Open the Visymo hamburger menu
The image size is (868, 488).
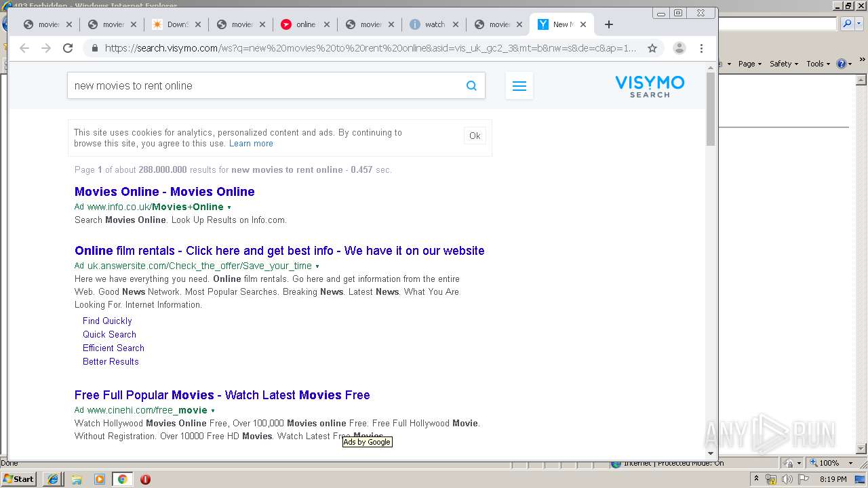coord(519,85)
